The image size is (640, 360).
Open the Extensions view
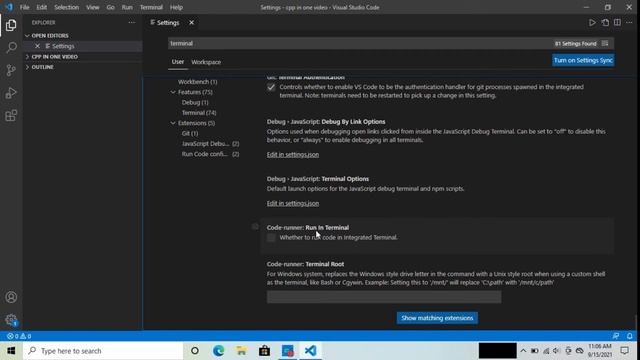(11, 116)
